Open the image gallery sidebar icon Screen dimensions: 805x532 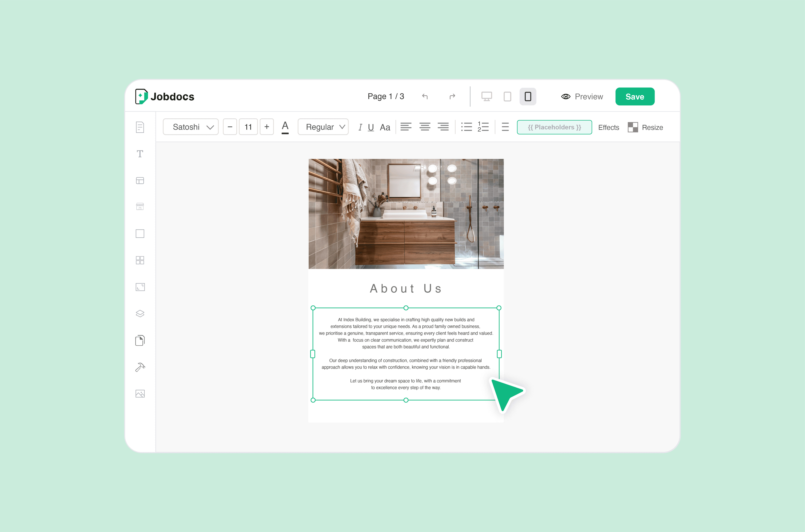140,394
